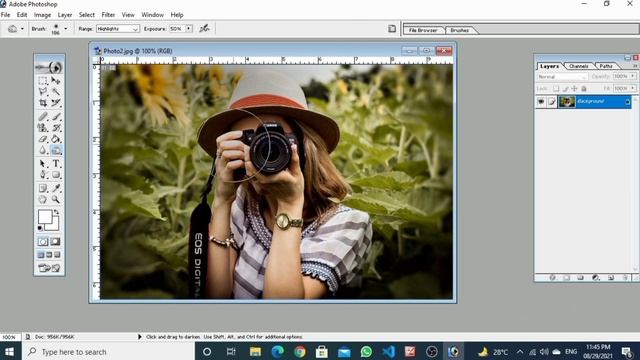Select the Eyedropper tool

coord(56,188)
